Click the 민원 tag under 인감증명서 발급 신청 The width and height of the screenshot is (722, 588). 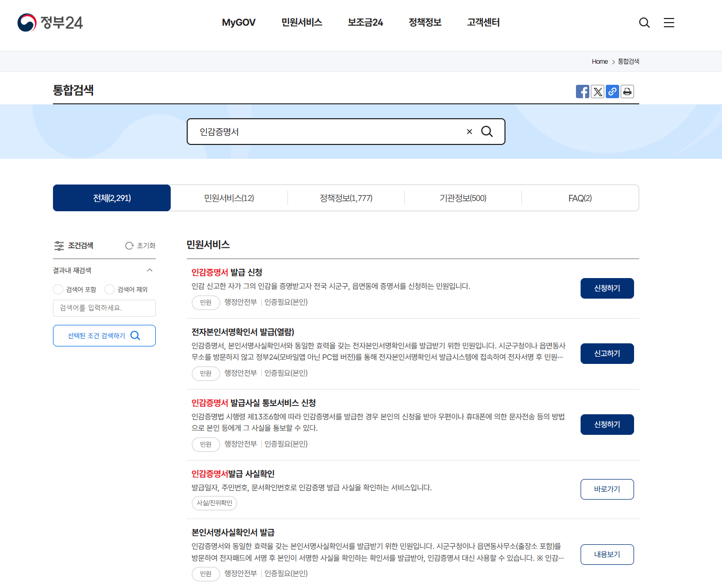pos(206,303)
